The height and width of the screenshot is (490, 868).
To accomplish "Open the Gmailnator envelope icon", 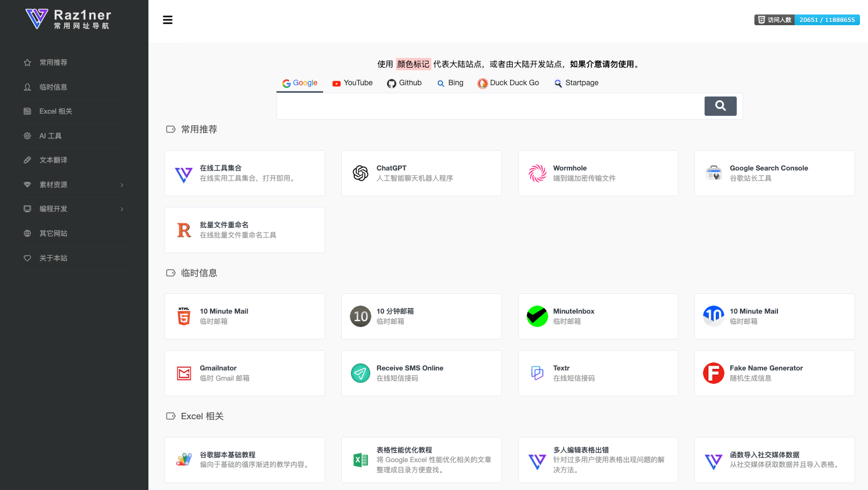I will coord(184,373).
